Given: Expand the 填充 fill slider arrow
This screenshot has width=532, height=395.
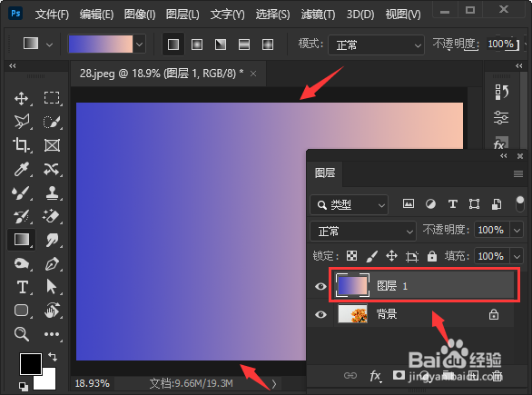Looking at the screenshot, I should pyautogui.click(x=517, y=257).
